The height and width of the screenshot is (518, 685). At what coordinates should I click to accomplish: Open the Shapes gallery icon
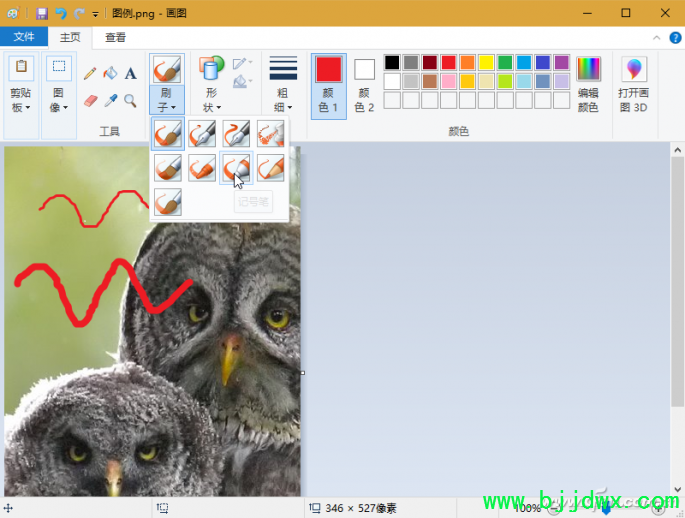pyautogui.click(x=211, y=69)
